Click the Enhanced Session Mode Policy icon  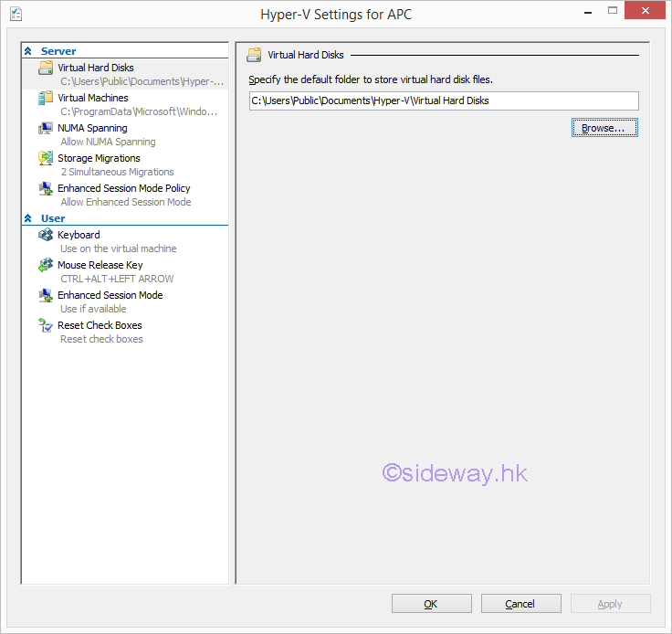tap(46, 188)
